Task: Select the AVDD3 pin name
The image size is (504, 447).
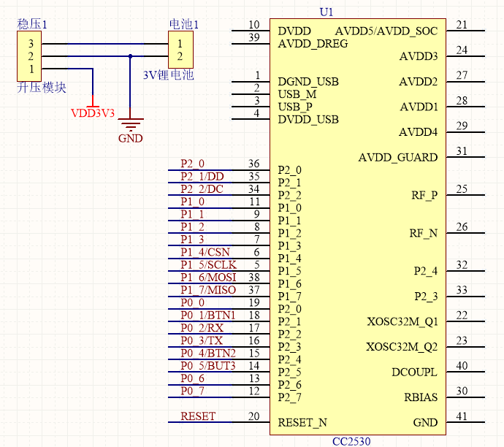Action: tap(419, 56)
